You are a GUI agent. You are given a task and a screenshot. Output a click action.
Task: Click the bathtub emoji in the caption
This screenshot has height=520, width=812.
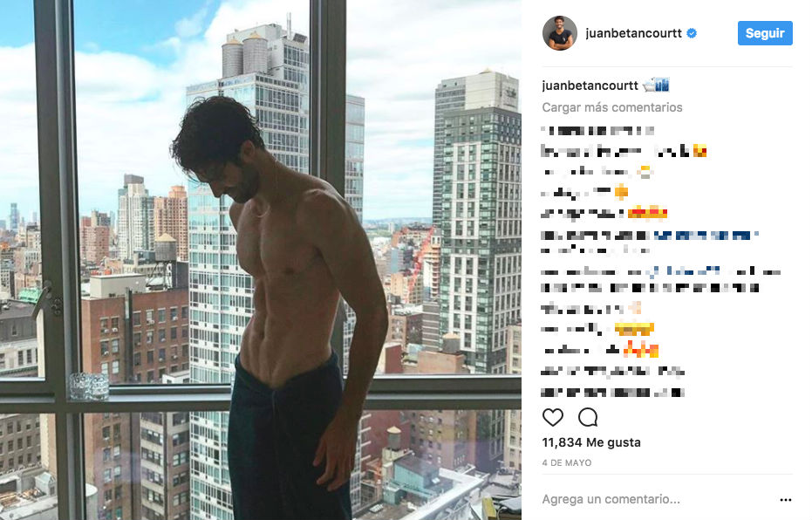click(649, 86)
